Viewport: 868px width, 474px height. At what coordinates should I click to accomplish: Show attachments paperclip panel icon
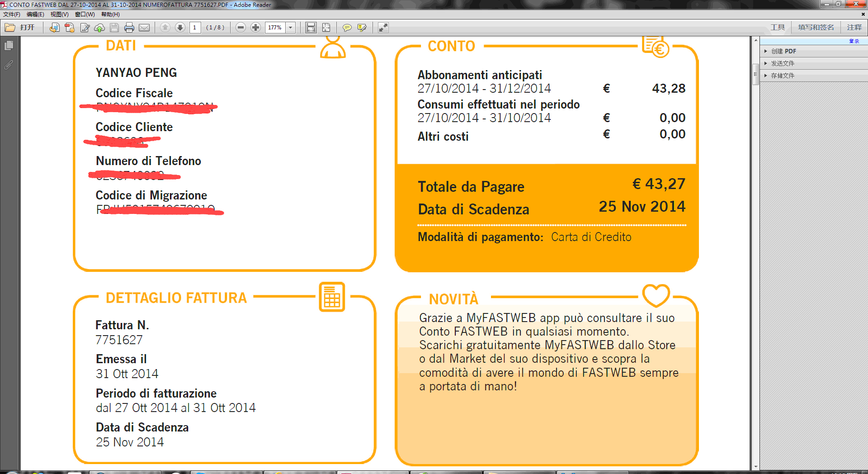click(9, 65)
